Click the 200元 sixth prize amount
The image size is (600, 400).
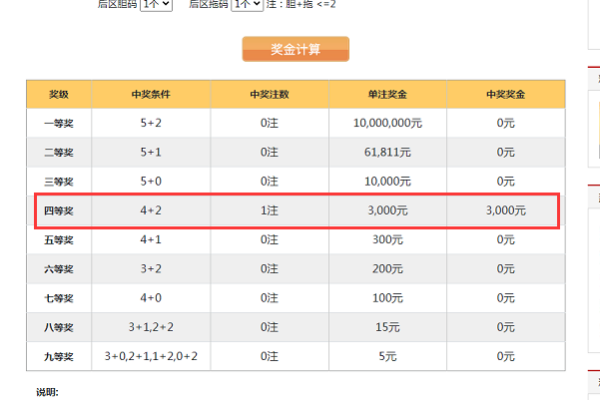(388, 269)
